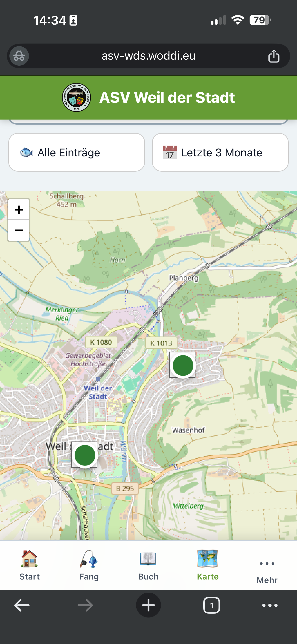Tap the share icon in address bar

click(274, 56)
